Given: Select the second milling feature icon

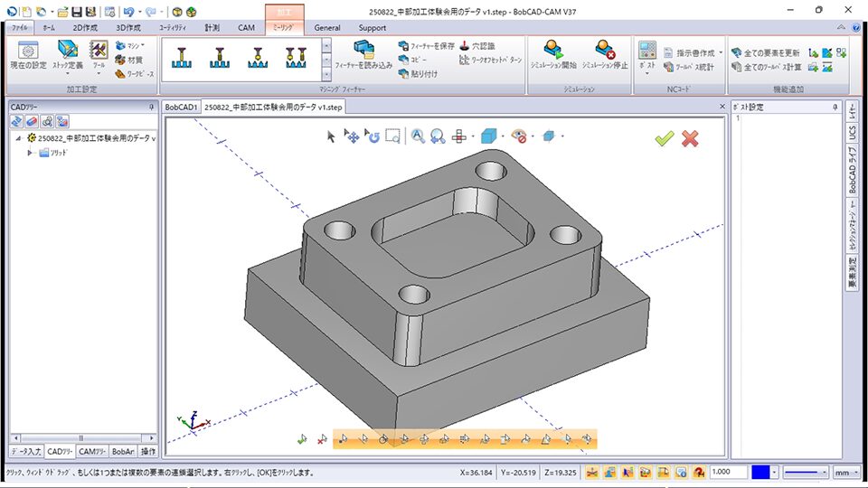Looking at the screenshot, I should pos(220,58).
